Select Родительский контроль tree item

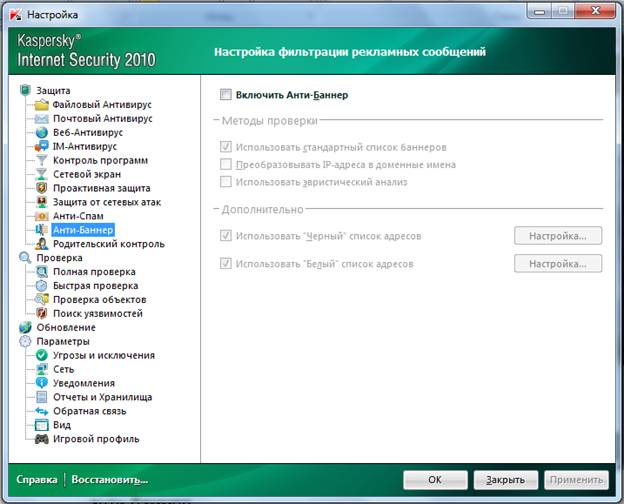point(109,244)
